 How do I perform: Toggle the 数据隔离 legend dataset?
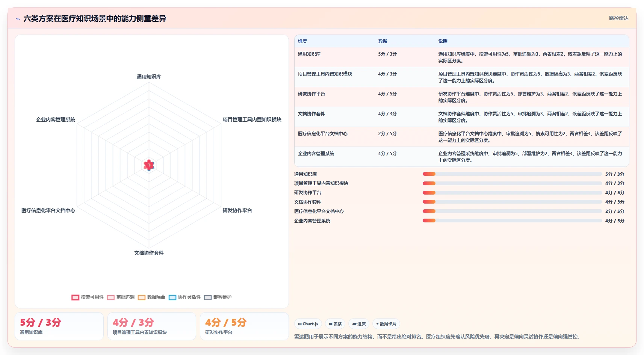[x=151, y=297]
